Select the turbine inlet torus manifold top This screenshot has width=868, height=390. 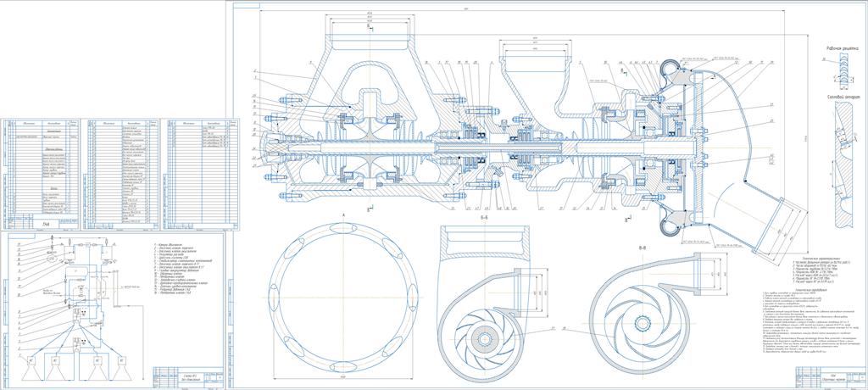670,69
